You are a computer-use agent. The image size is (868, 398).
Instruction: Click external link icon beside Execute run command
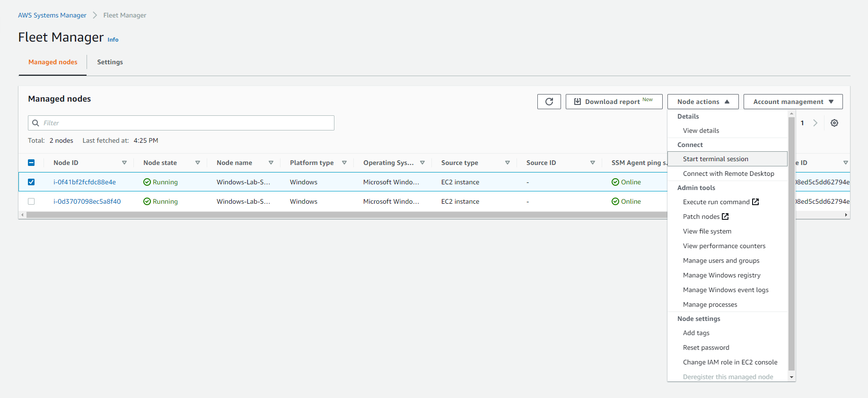(x=755, y=202)
